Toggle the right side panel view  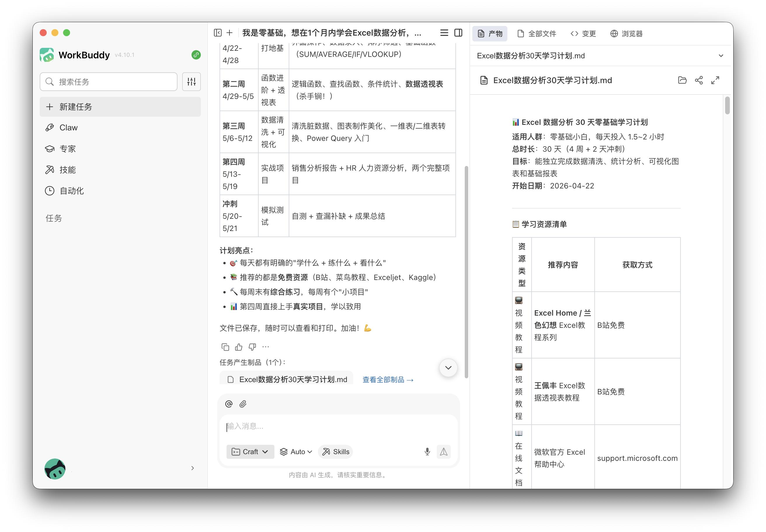coord(458,33)
